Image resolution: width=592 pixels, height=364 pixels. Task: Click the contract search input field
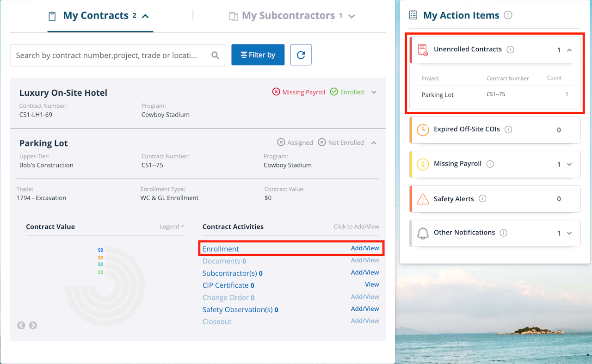point(109,56)
